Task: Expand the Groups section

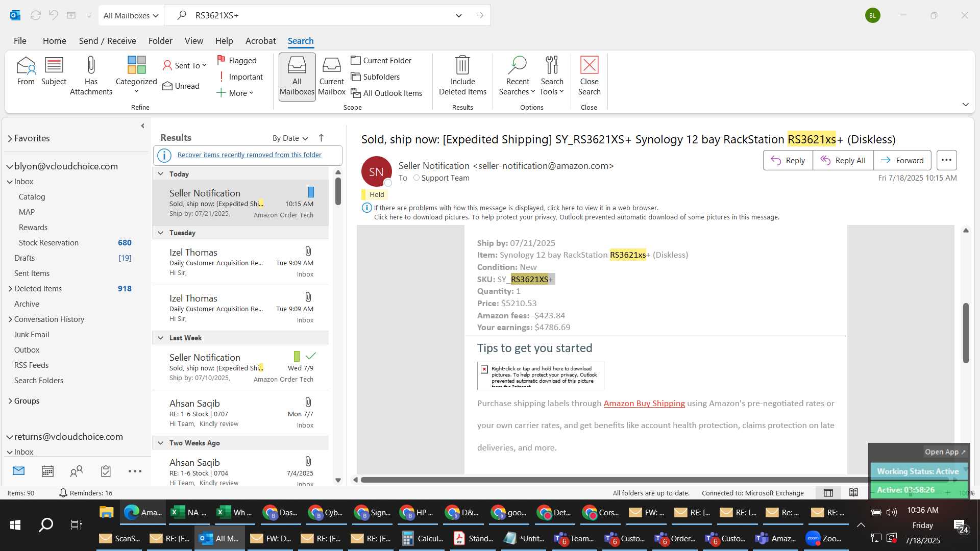Action: (10, 401)
